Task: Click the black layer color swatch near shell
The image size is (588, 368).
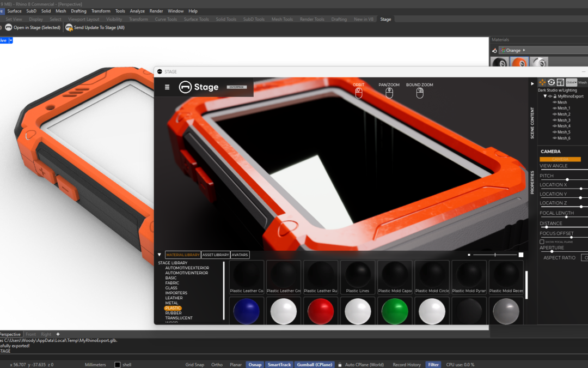Action: (x=118, y=365)
